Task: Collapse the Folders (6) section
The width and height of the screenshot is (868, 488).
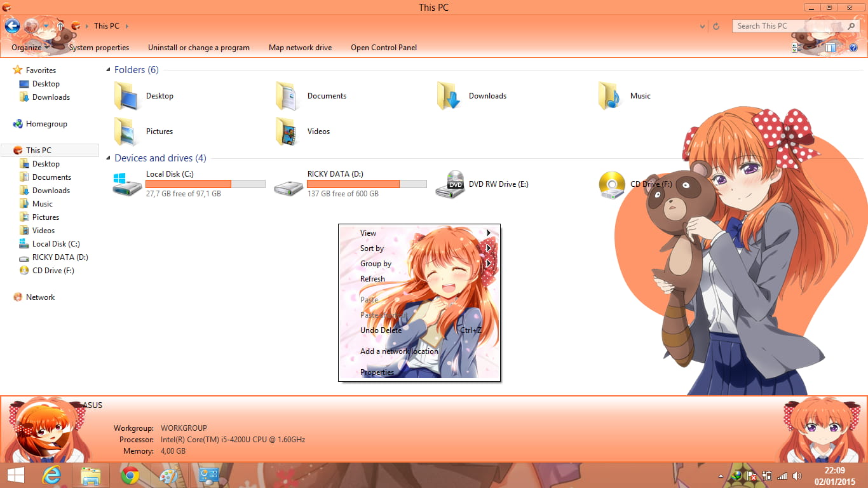Action: click(107, 70)
